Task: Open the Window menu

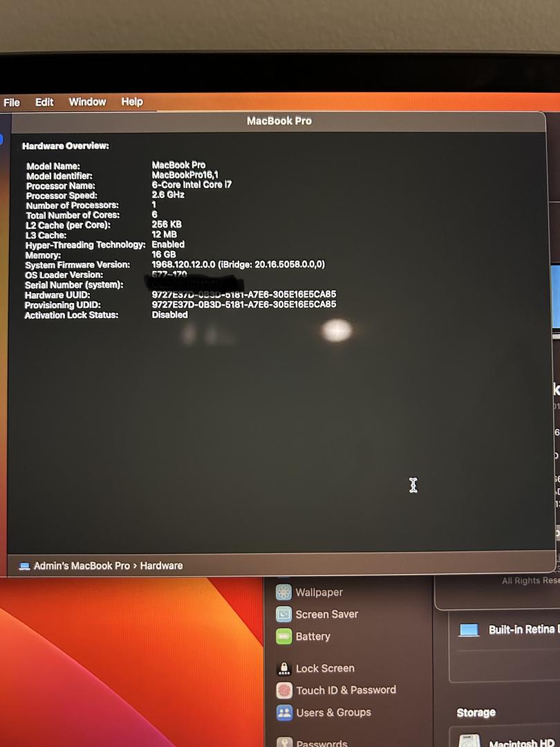Action: click(88, 102)
